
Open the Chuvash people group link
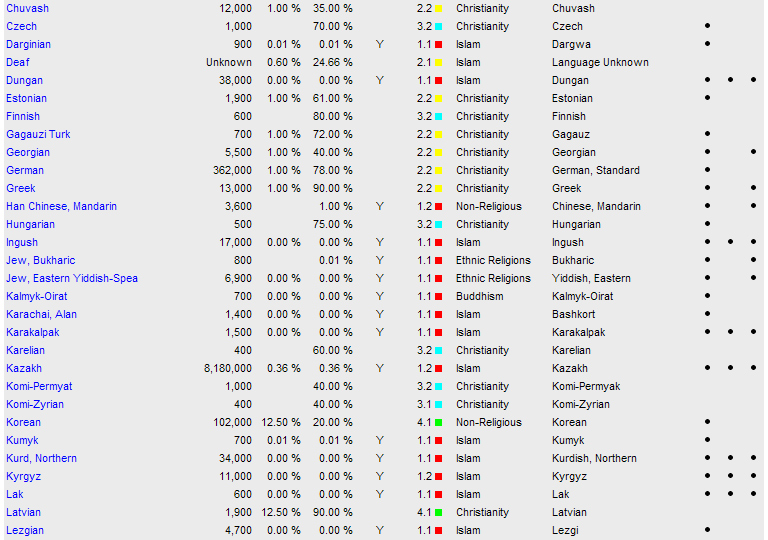pyautogui.click(x=27, y=8)
